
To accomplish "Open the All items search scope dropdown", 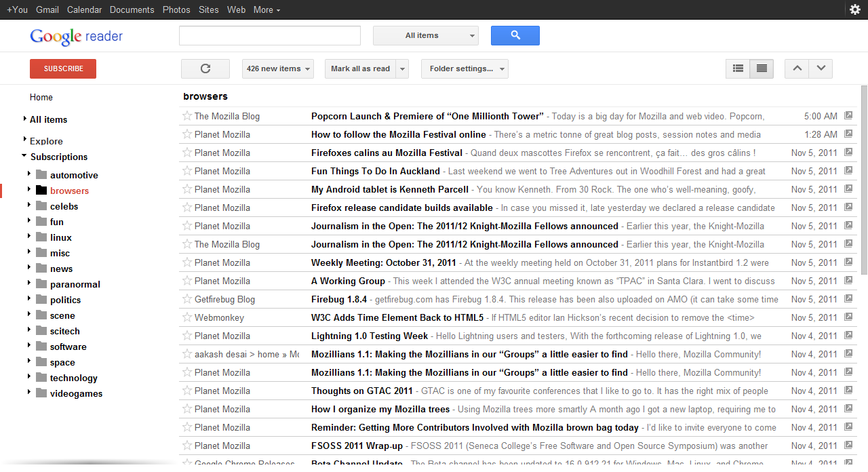I will click(x=426, y=35).
